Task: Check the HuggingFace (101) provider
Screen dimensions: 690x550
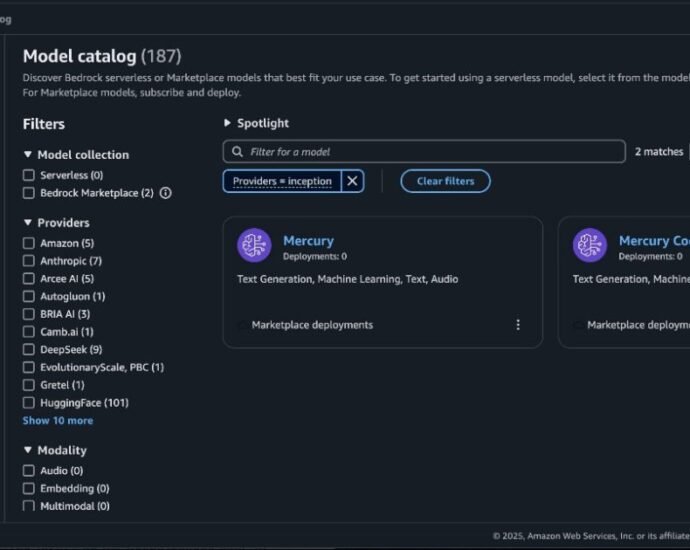Action: 29,403
